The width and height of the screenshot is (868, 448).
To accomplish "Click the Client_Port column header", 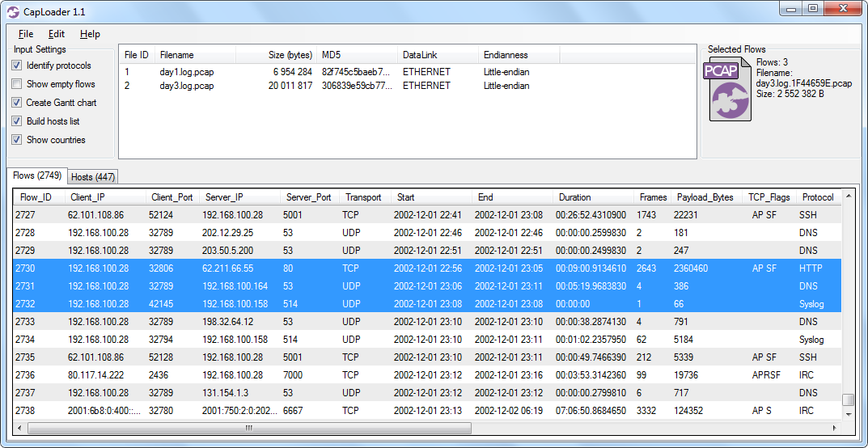I will pos(173,197).
